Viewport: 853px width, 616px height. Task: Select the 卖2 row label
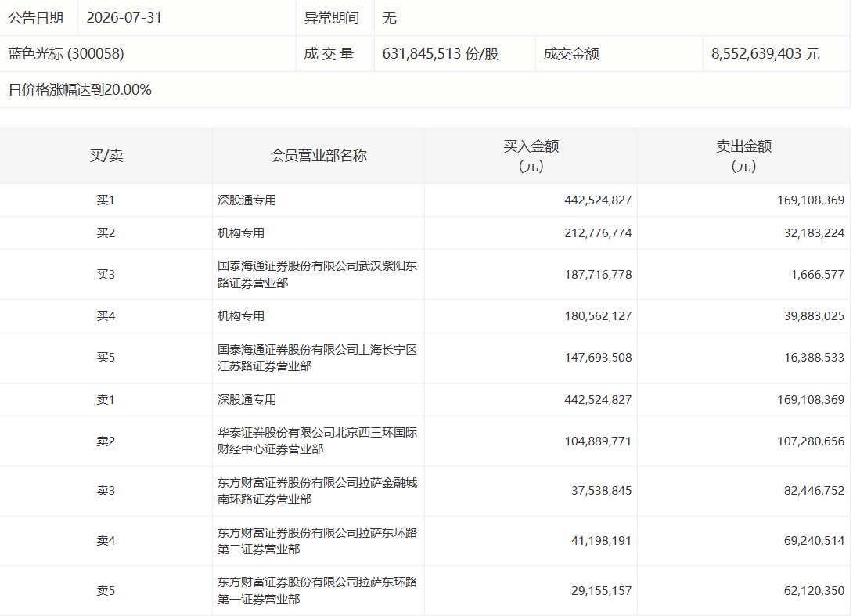coord(106,441)
